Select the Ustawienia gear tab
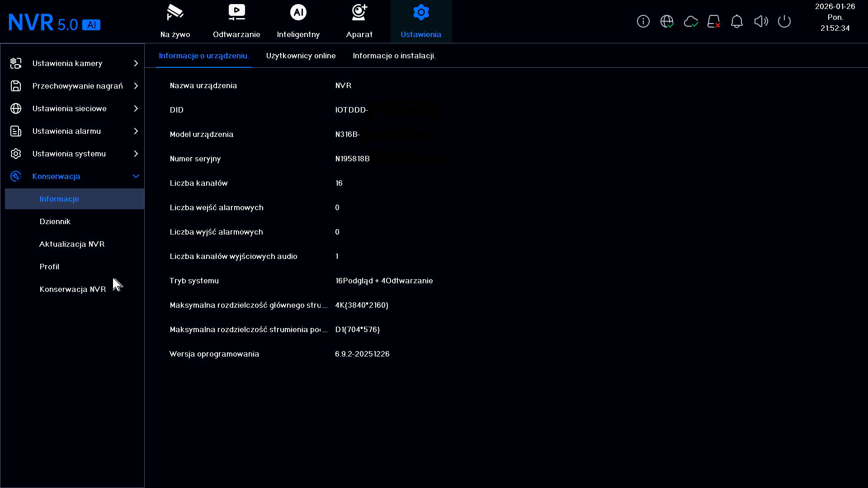 coord(421,21)
